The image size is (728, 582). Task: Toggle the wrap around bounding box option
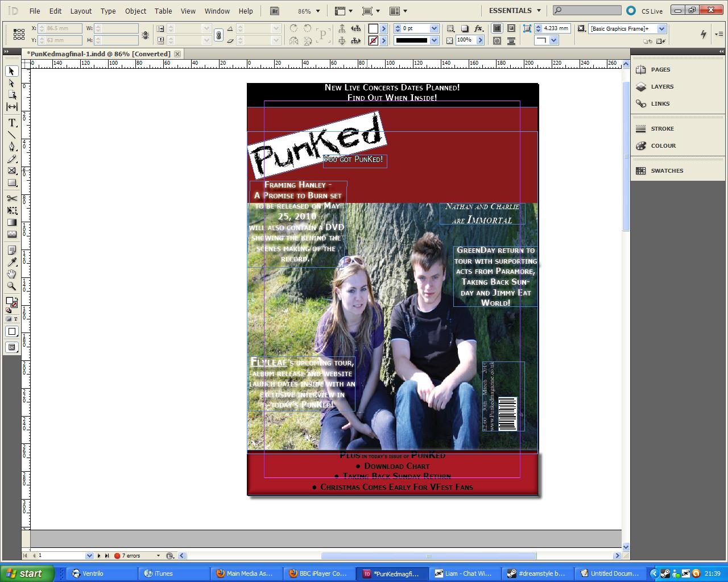click(511, 28)
